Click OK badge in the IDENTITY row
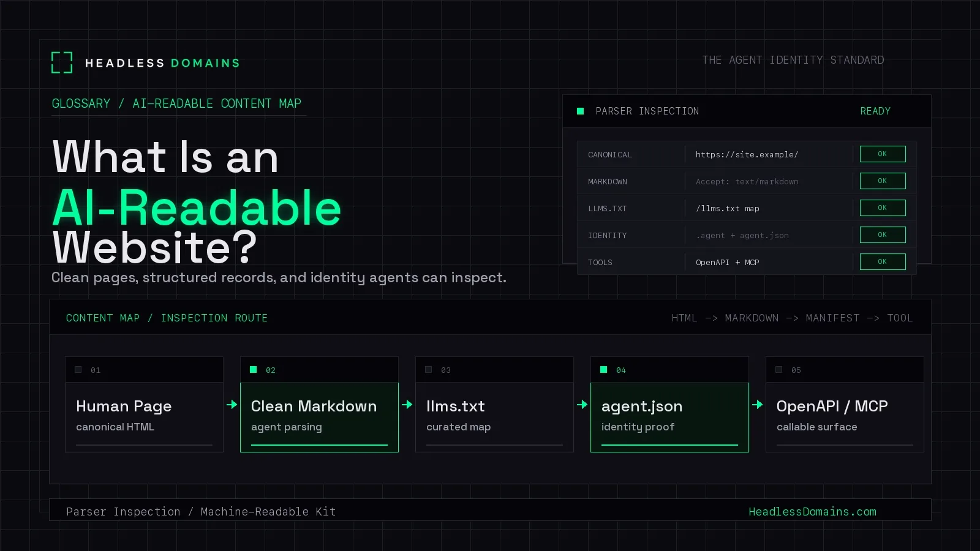 pos(883,235)
